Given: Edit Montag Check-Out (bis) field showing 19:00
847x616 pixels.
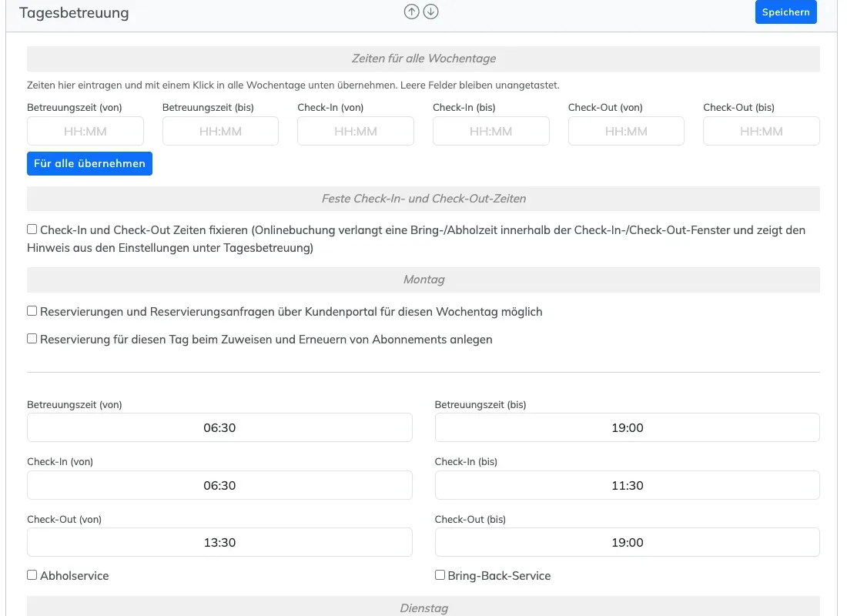Looking at the screenshot, I should (x=627, y=543).
